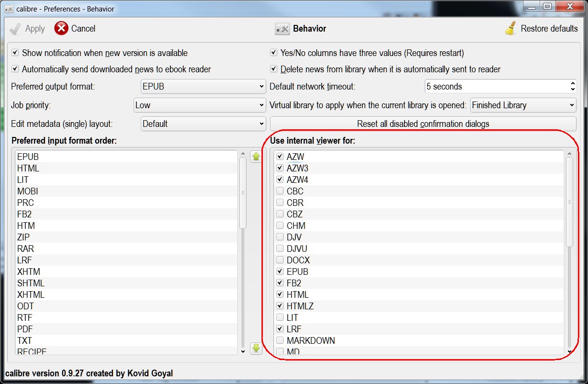
Task: Select HTM in input format list
Action: click(126, 226)
